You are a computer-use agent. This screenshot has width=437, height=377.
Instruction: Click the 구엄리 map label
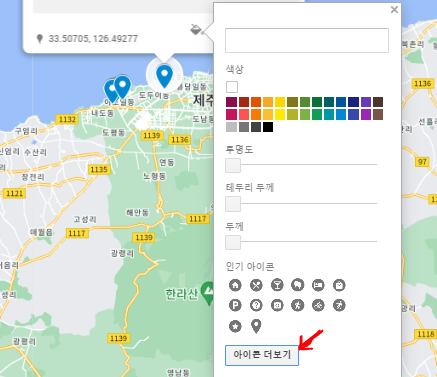pos(26,131)
